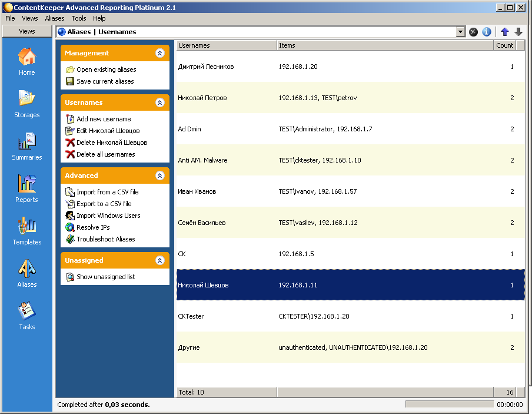Click the Add new username icon
The height and width of the screenshot is (414, 532).
pyautogui.click(x=70, y=119)
